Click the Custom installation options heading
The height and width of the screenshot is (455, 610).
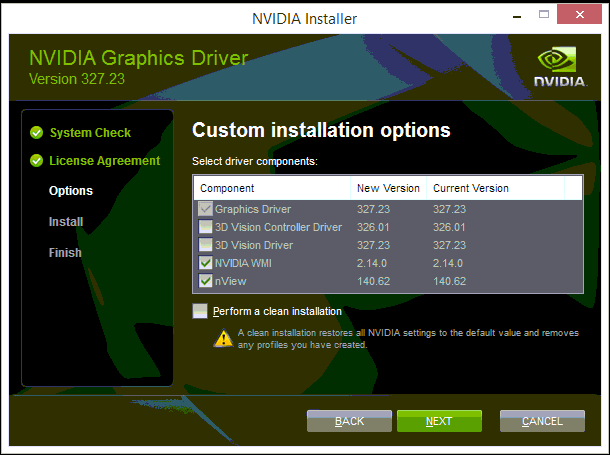[x=321, y=130]
